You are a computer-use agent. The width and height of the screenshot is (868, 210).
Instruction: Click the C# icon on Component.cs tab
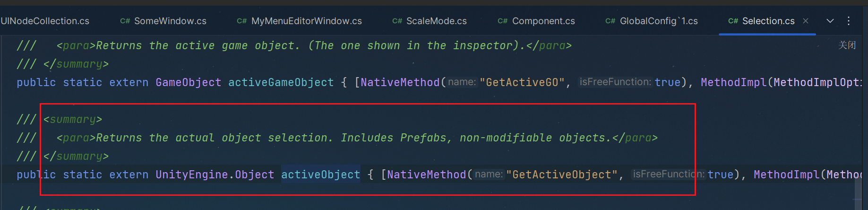(503, 21)
